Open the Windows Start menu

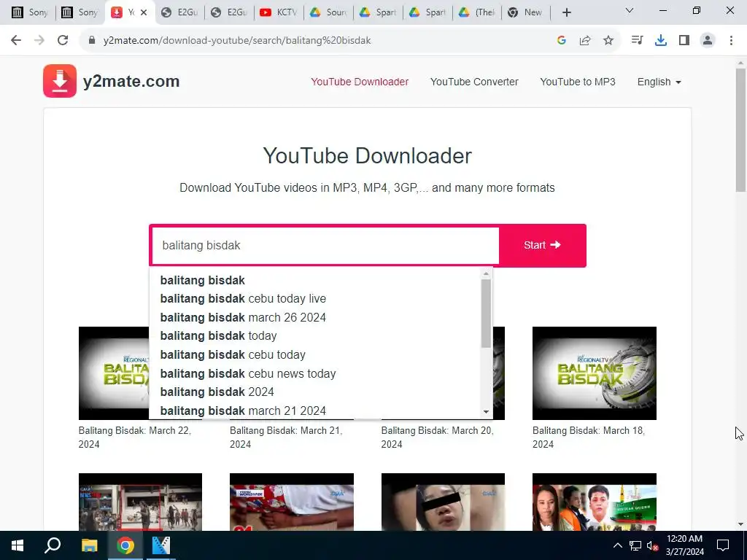(18, 545)
